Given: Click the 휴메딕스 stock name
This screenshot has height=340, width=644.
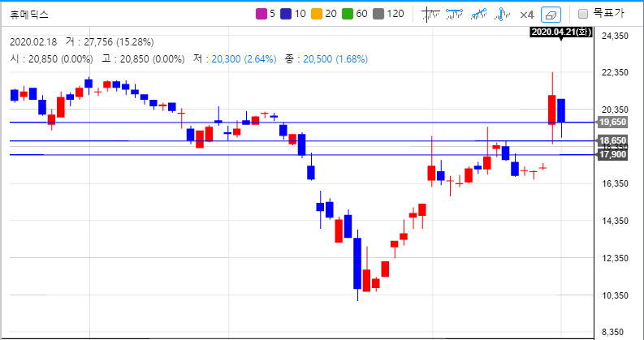Looking at the screenshot, I should [29, 15].
